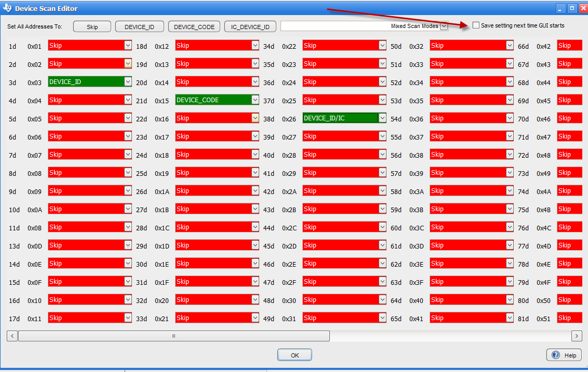This screenshot has width=588, height=372.
Task: Set all addresses to DEVICE_ID
Action: tap(140, 26)
